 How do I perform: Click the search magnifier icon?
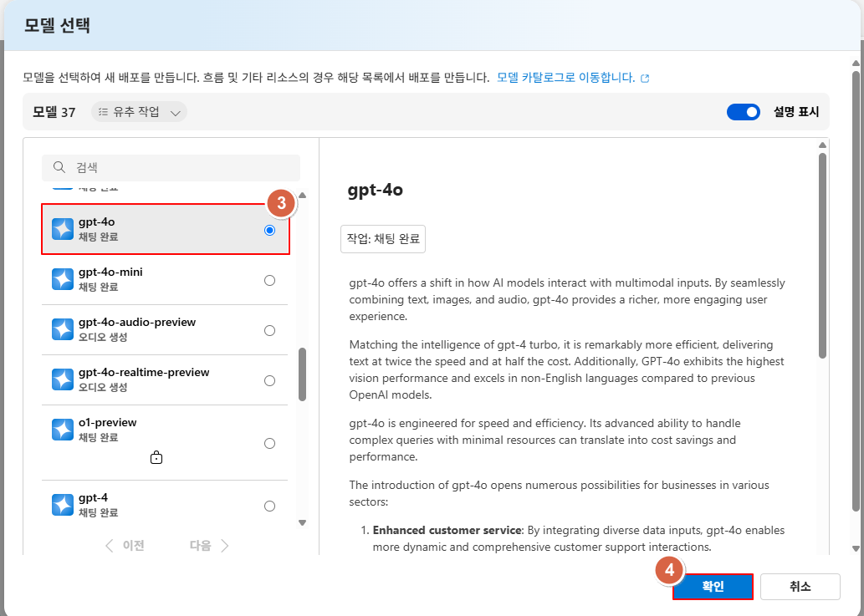point(59,167)
